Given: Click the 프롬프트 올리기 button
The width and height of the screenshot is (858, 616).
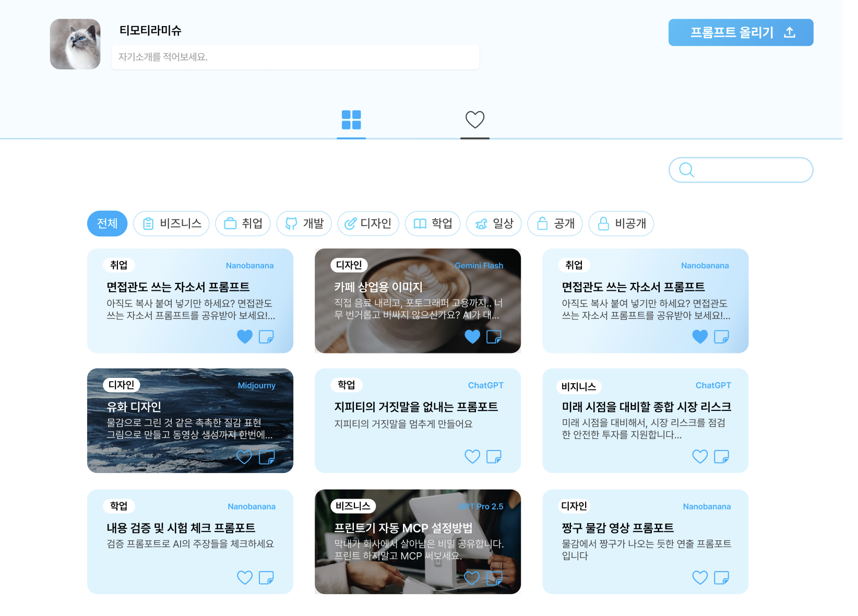Looking at the screenshot, I should [741, 32].
